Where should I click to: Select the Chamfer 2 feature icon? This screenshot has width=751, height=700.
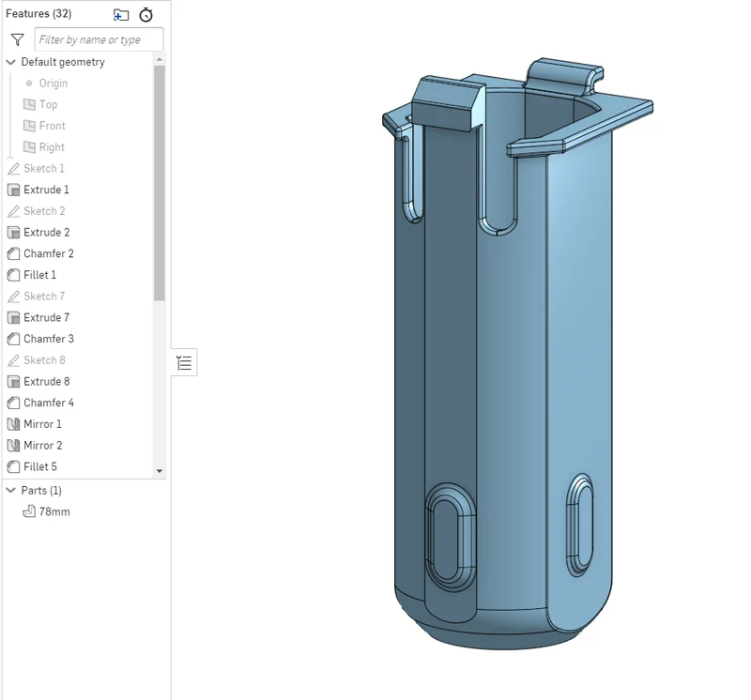click(x=13, y=253)
